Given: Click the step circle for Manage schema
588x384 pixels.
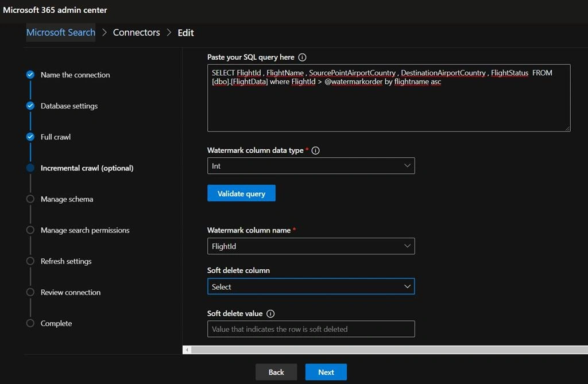Looking at the screenshot, I should (30, 199).
